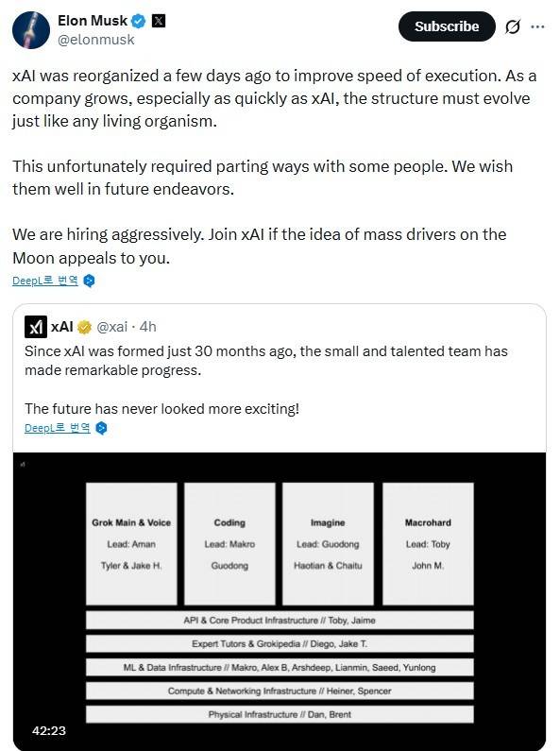Open the three-dots more options menu
The height and width of the screenshot is (751, 560).
click(x=537, y=26)
